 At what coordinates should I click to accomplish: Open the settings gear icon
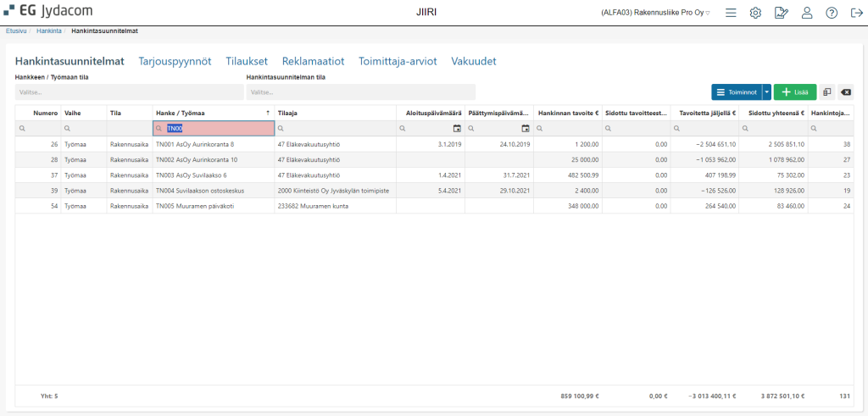coord(755,13)
